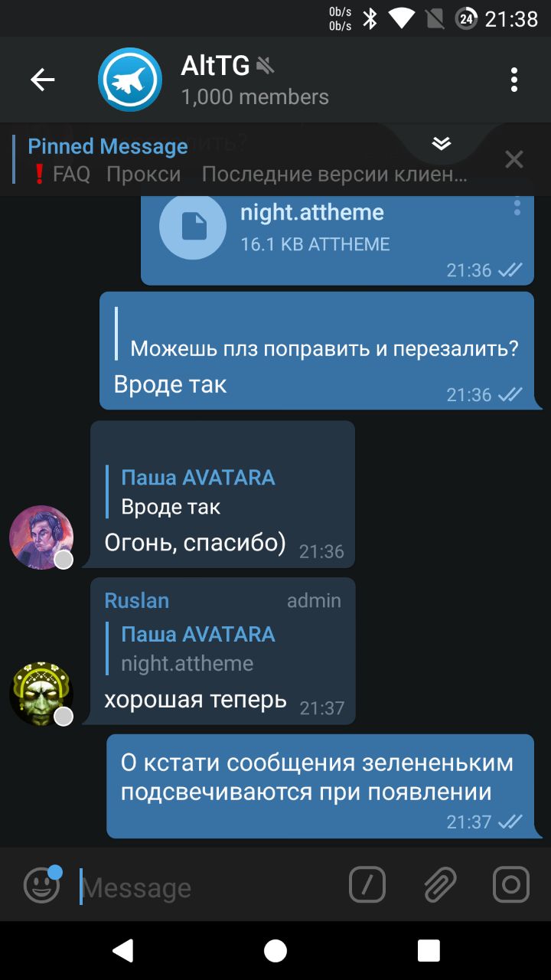This screenshot has width=551, height=980.
Task: Expand the header with double chevron
Action: tap(442, 143)
